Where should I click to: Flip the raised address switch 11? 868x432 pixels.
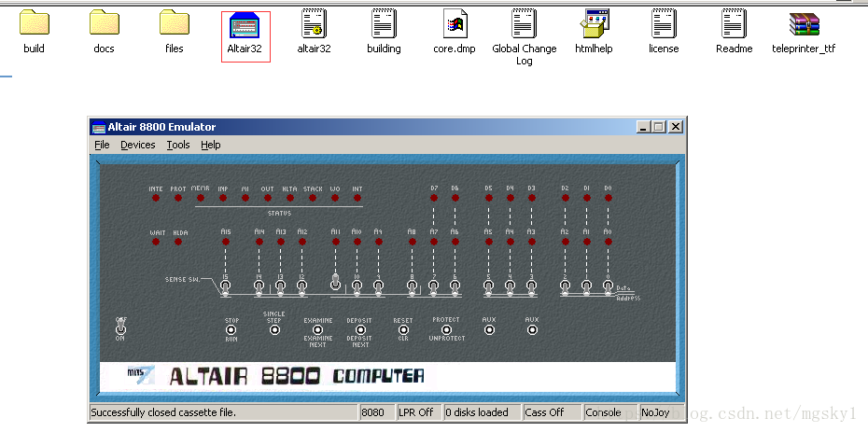point(335,281)
